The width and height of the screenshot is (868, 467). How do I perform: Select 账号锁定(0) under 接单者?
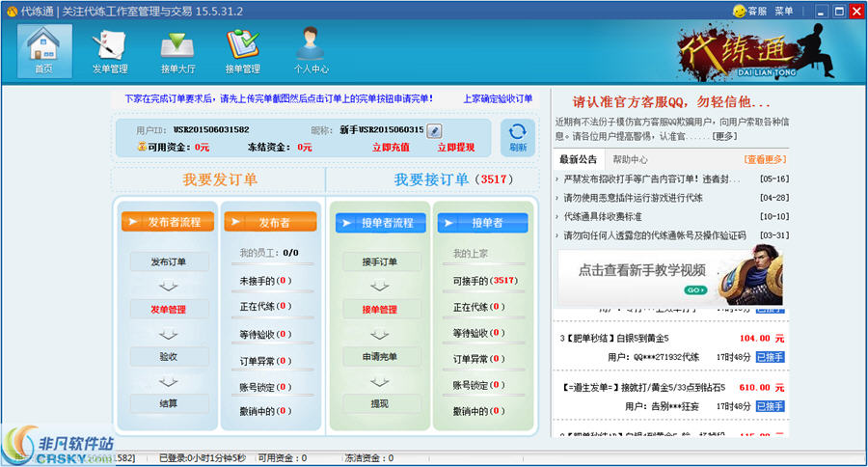(x=479, y=385)
